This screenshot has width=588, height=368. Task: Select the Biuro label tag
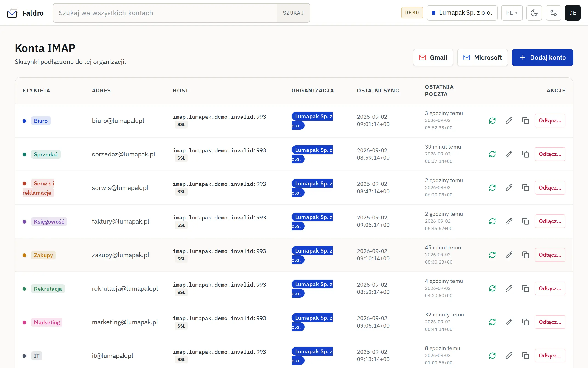point(41,121)
